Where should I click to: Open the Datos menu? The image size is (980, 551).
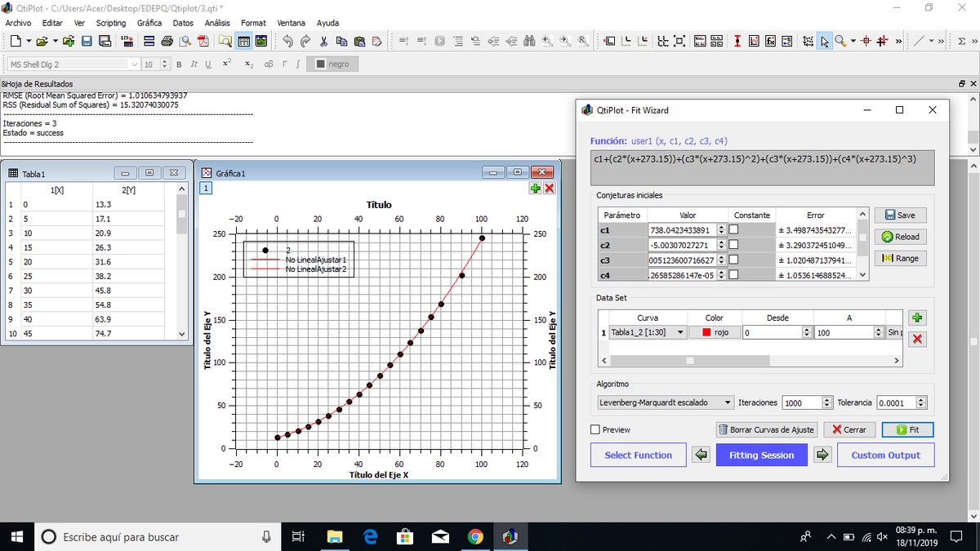(183, 23)
